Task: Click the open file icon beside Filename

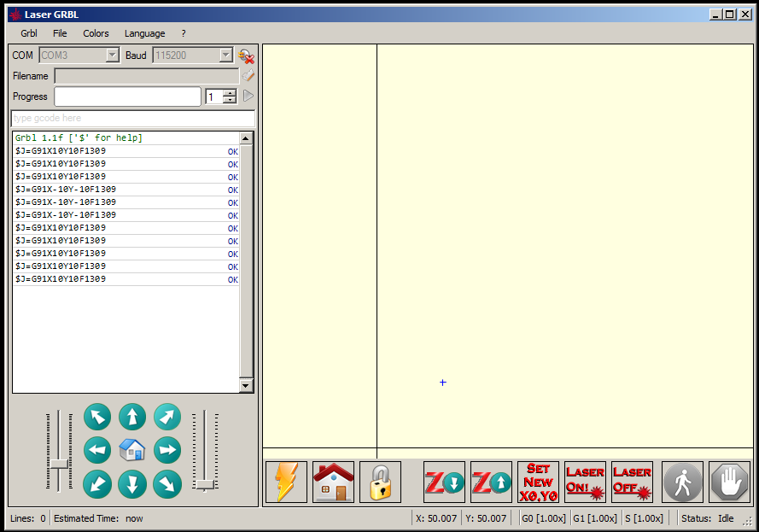Action: [x=248, y=75]
